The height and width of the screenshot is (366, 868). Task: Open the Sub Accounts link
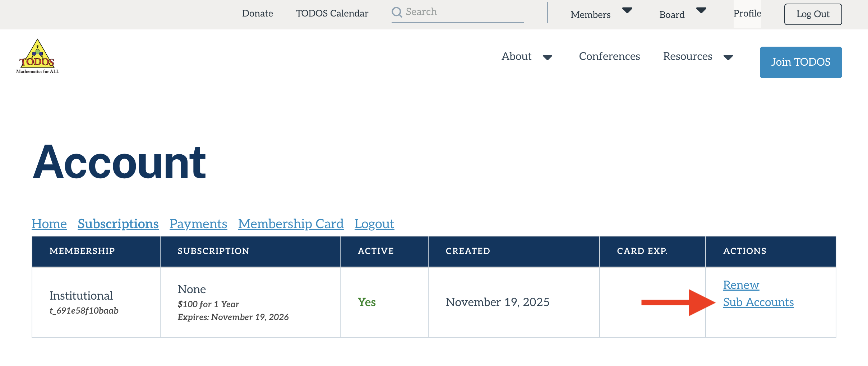pos(758,302)
